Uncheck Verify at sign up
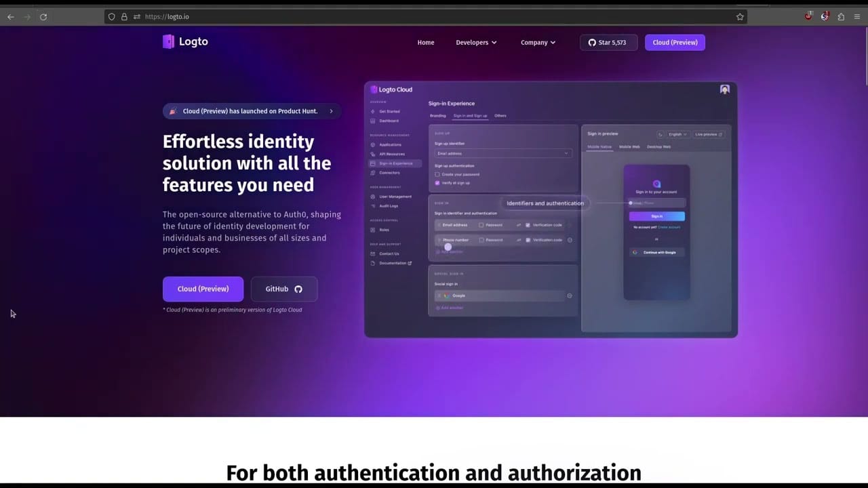The height and width of the screenshot is (488, 868). point(437,183)
